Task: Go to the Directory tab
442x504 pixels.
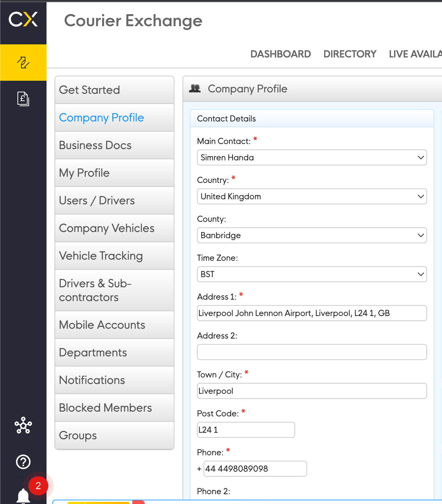Action: click(x=350, y=54)
